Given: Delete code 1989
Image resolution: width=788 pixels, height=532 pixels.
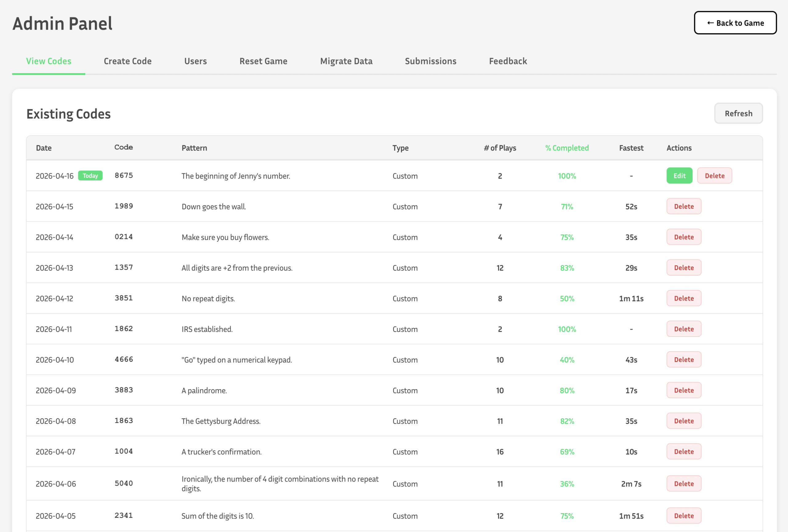Looking at the screenshot, I should 684,206.
